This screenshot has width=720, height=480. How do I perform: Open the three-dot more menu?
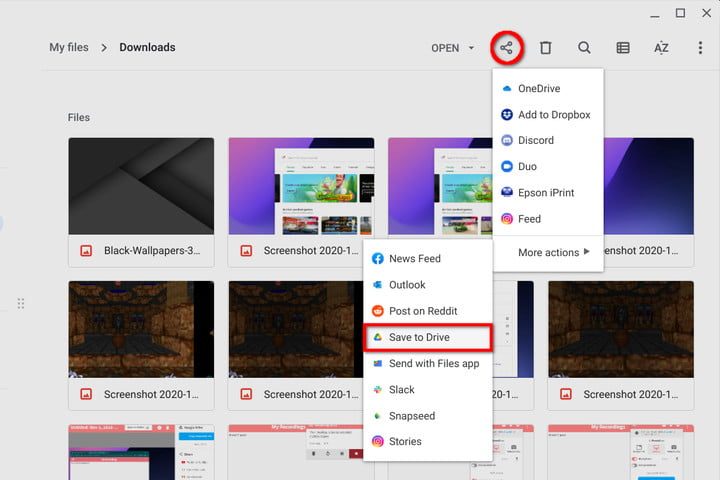pos(700,48)
